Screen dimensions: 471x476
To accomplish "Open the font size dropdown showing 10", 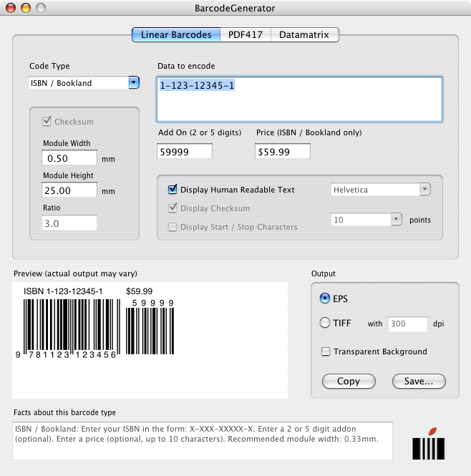I will click(366, 220).
